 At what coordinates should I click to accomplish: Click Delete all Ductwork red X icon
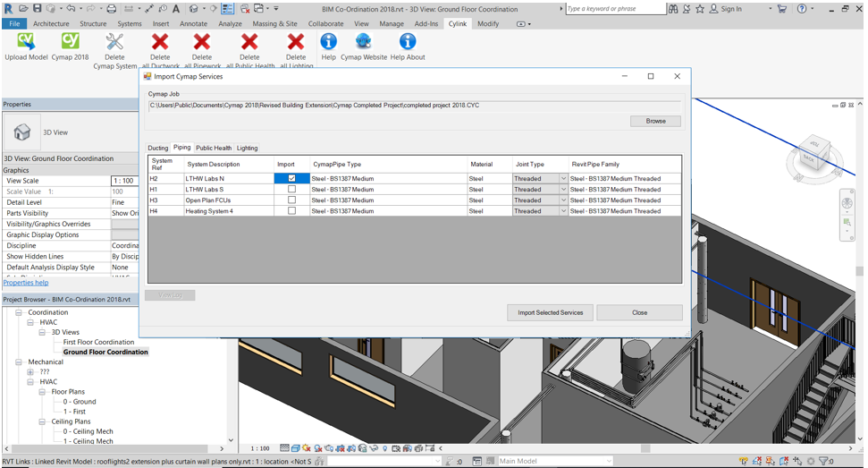tap(160, 41)
